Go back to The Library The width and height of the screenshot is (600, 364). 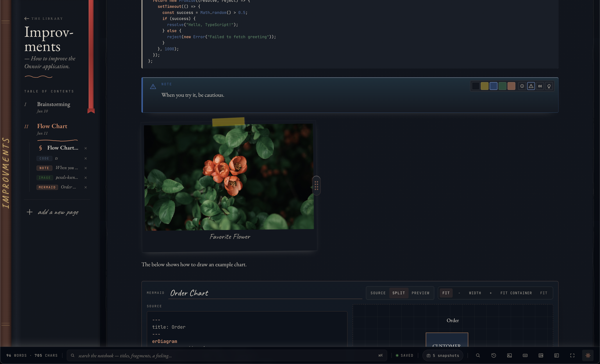click(x=44, y=19)
